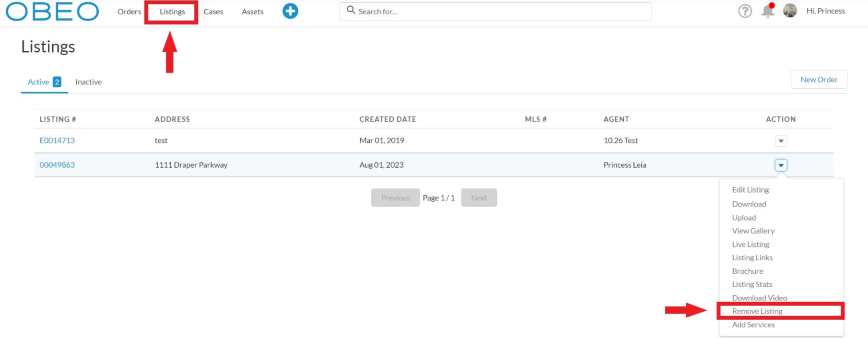Click the CREATED DATE column header
The width and height of the screenshot is (868, 338).
pos(387,119)
